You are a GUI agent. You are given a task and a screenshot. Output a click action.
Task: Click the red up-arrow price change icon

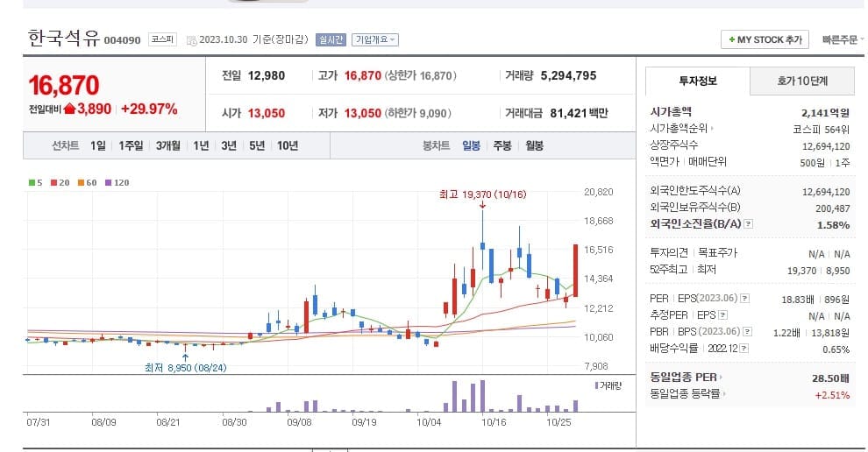[70, 109]
